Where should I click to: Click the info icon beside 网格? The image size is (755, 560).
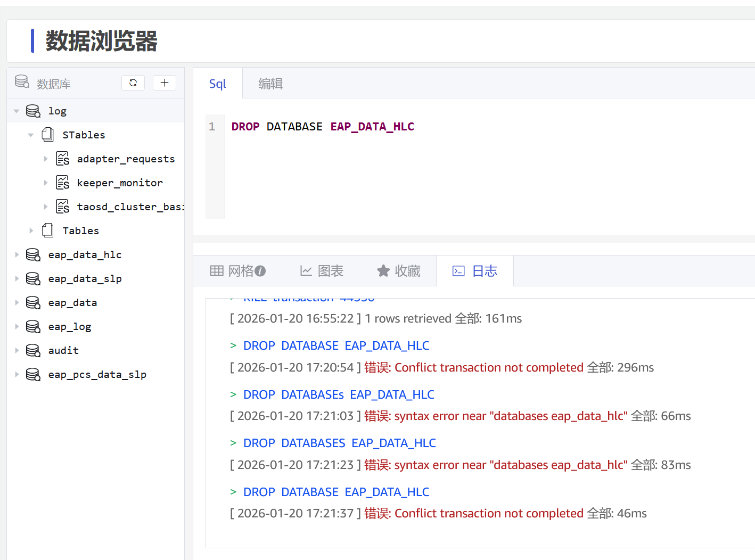[x=260, y=271]
